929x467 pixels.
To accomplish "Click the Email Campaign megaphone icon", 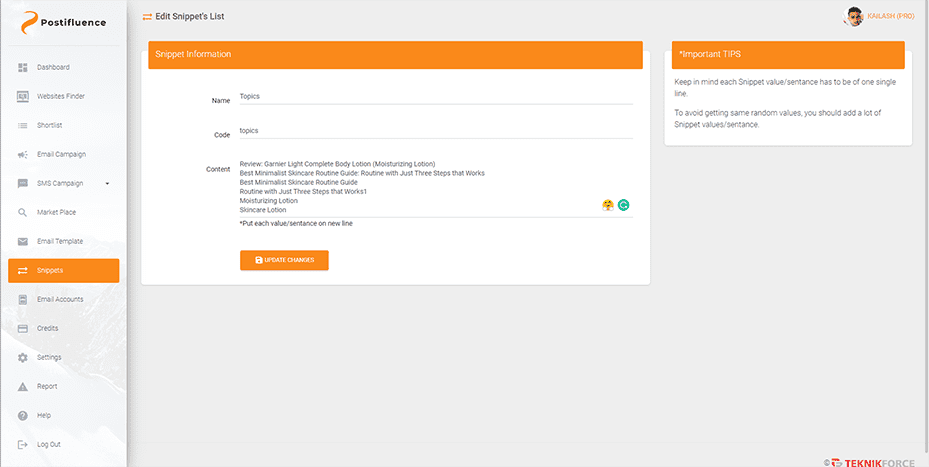I will [x=23, y=154].
